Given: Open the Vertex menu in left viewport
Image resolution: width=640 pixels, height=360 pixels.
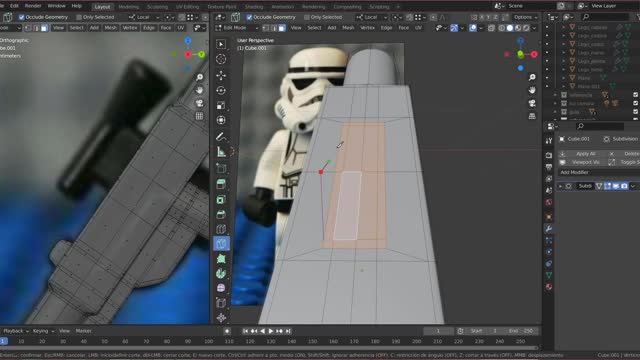Looking at the screenshot, I should click(130, 28).
